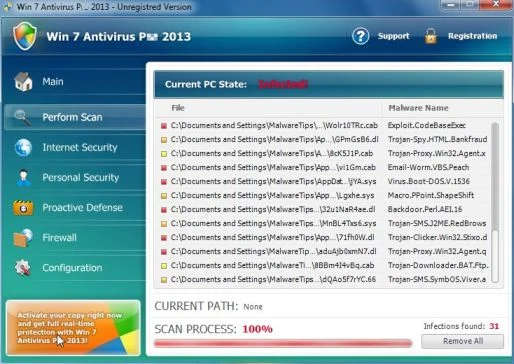The image size is (514, 364).
Task: Click yellow severity icon for 8cK5J1P.cab
Action: (x=164, y=154)
